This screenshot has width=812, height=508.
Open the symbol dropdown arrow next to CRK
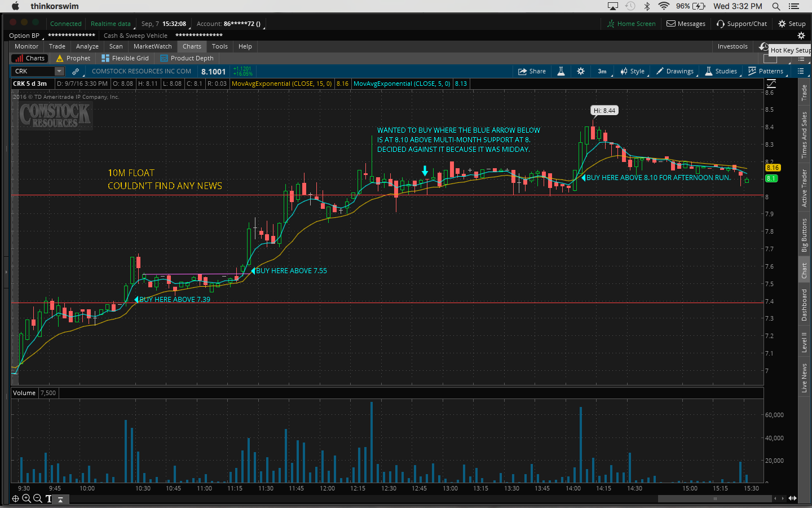click(x=59, y=71)
